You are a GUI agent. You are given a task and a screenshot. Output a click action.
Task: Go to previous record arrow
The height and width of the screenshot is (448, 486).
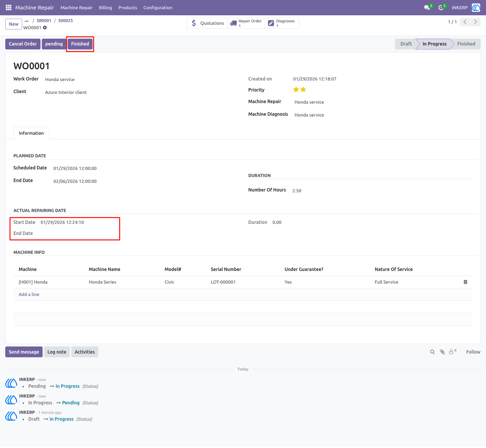click(465, 22)
